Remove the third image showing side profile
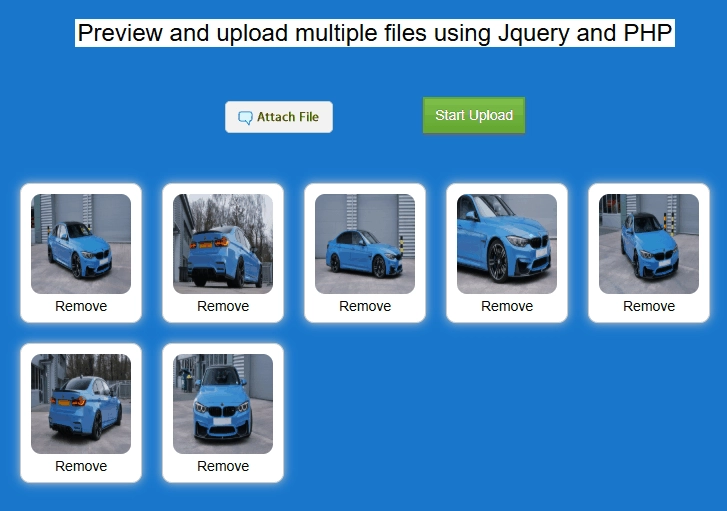The image size is (727, 511). tap(365, 306)
